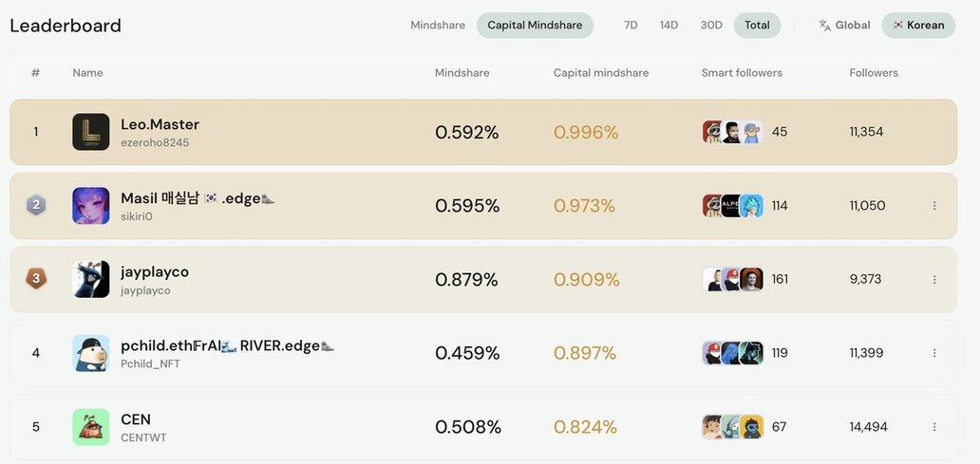The height and width of the screenshot is (464, 980).
Task: Select the 7D time range tab
Action: (631, 26)
